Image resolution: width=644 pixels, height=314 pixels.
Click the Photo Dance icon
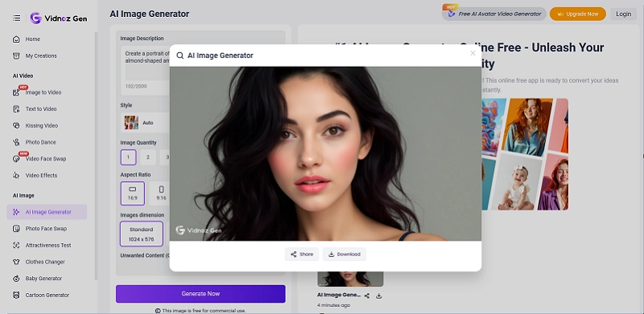16,143
